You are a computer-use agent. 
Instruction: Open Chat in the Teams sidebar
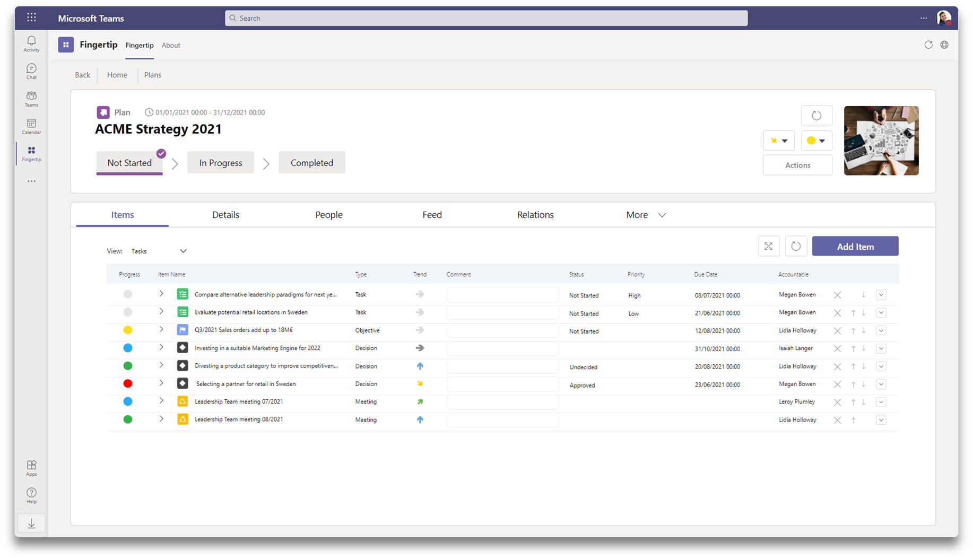click(31, 72)
